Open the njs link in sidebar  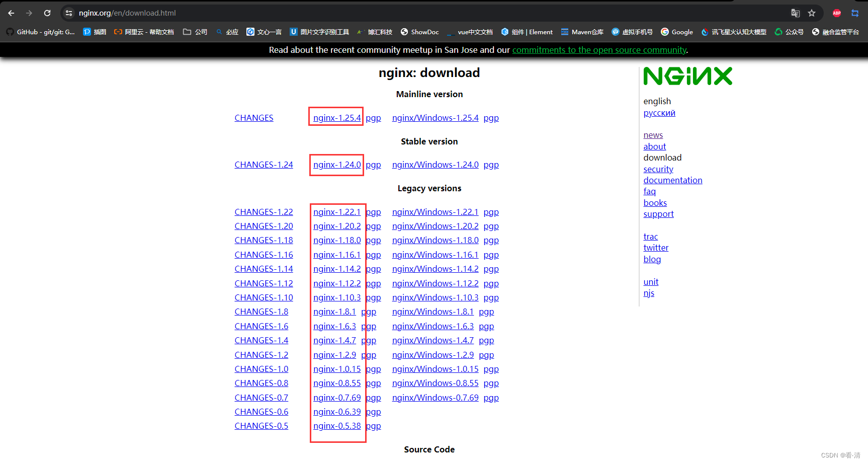coord(649,293)
